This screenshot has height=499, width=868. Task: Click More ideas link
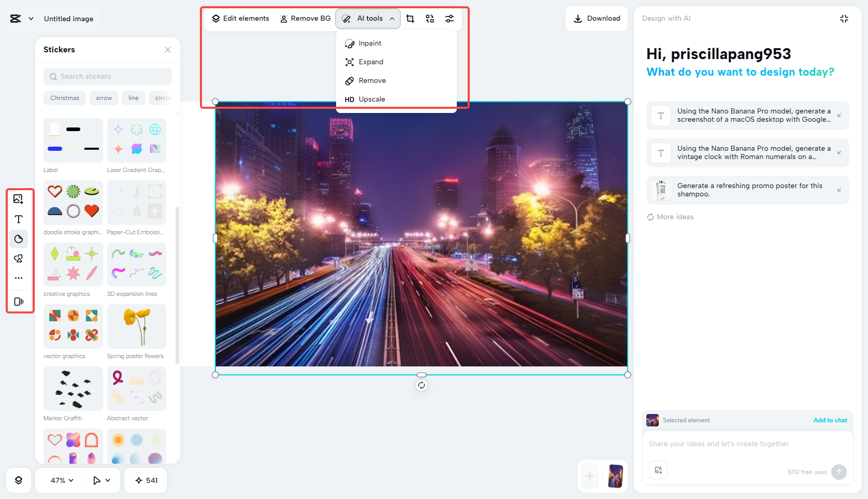pos(670,217)
